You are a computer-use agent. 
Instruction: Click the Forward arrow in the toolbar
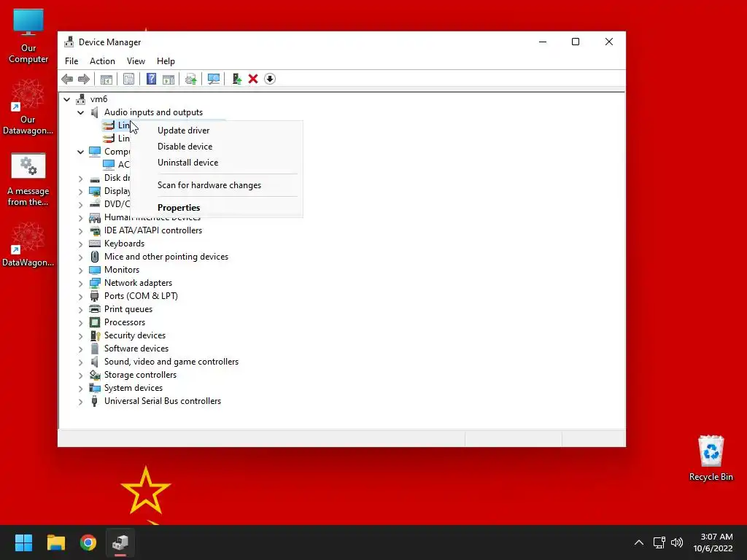click(x=84, y=79)
